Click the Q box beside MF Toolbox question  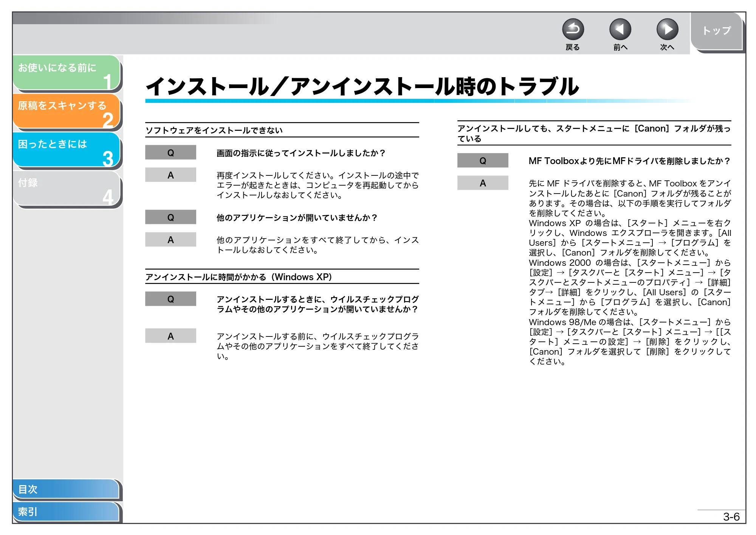(483, 161)
